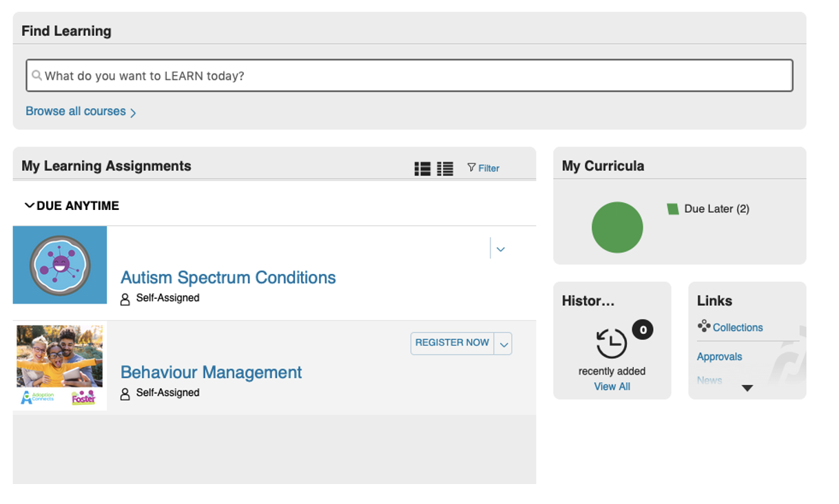
Task: Open the dropdown arrow for Autism Spectrum Conditions
Action: (x=501, y=249)
